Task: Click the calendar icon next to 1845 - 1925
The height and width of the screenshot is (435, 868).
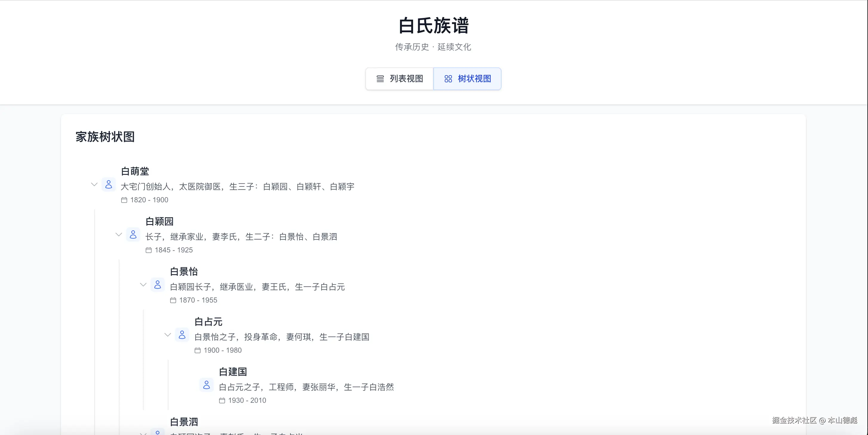Action: point(149,250)
